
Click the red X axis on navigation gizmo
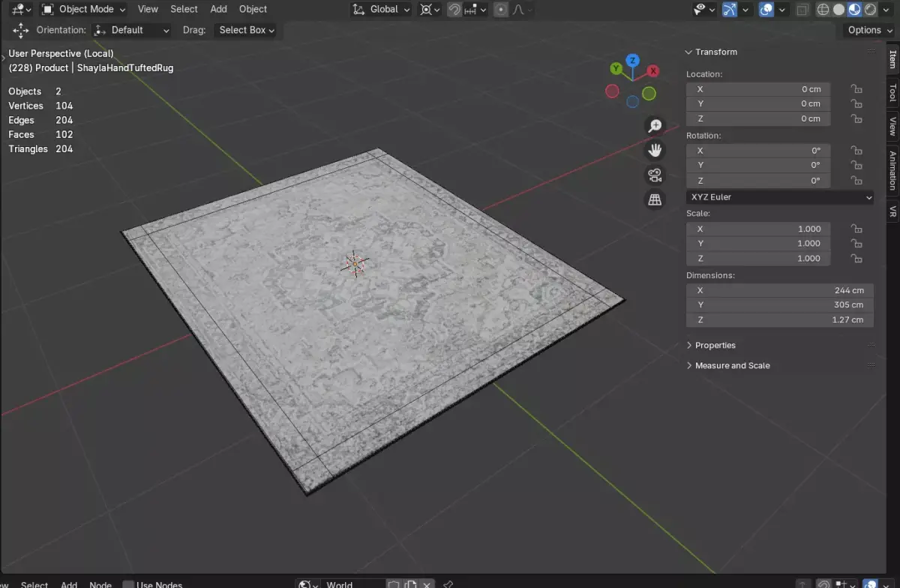coord(653,70)
